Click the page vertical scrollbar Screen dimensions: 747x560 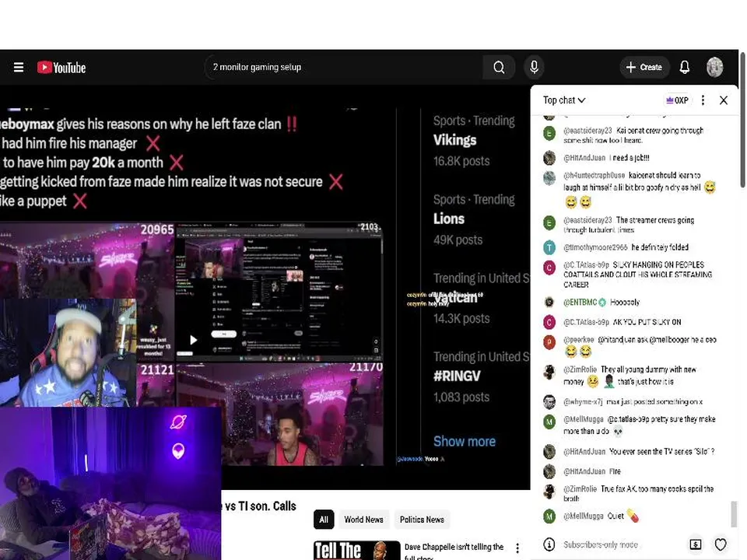(x=742, y=119)
